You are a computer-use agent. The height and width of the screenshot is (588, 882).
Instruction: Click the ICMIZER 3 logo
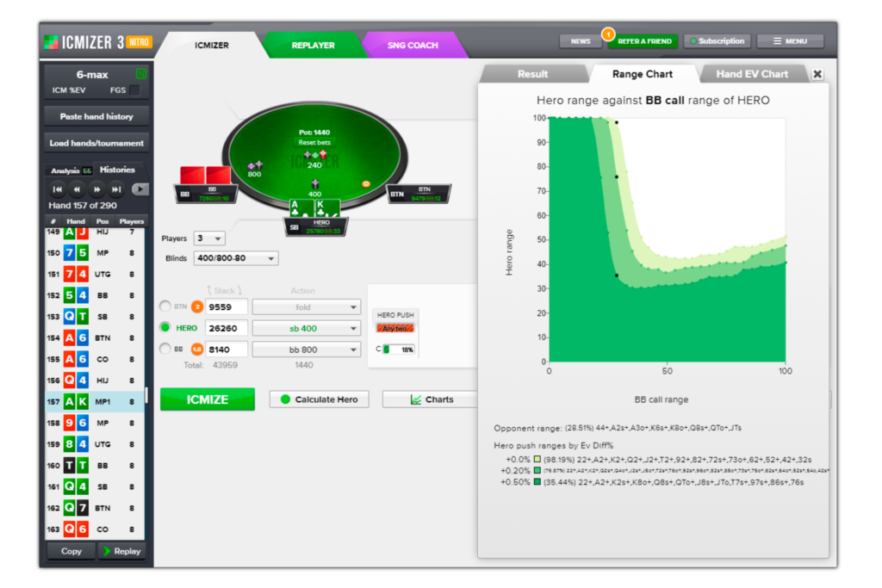[98, 42]
